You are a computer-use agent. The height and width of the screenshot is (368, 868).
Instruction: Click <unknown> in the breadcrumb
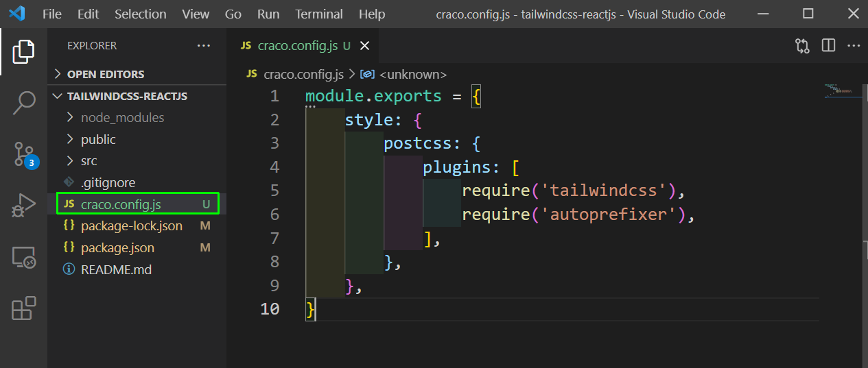coord(412,74)
